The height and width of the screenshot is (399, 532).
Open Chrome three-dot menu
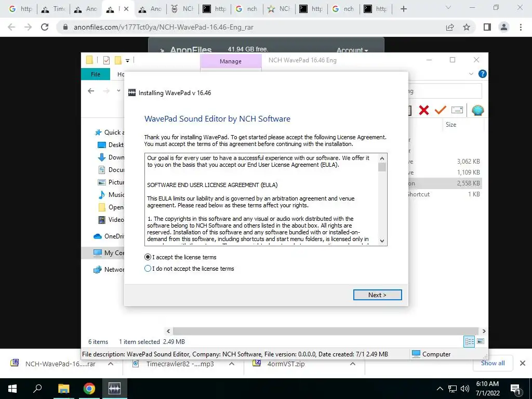(x=521, y=27)
